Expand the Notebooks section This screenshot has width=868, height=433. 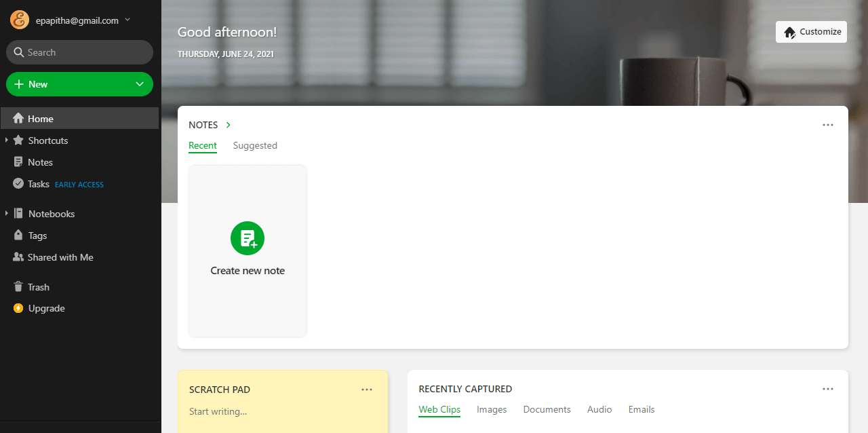(x=7, y=213)
